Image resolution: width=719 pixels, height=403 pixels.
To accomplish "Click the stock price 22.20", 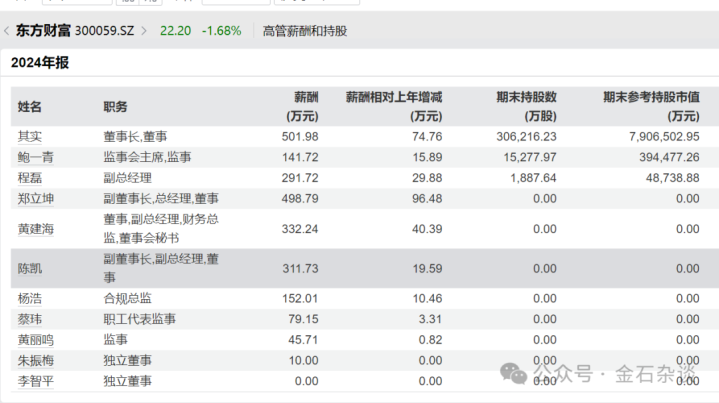I will click(x=176, y=31).
